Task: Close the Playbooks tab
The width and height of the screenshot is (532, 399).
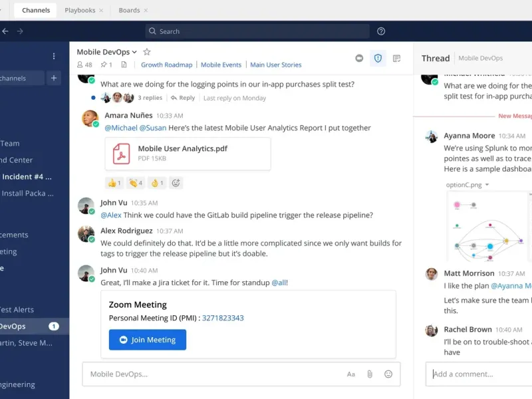Action: click(x=101, y=11)
